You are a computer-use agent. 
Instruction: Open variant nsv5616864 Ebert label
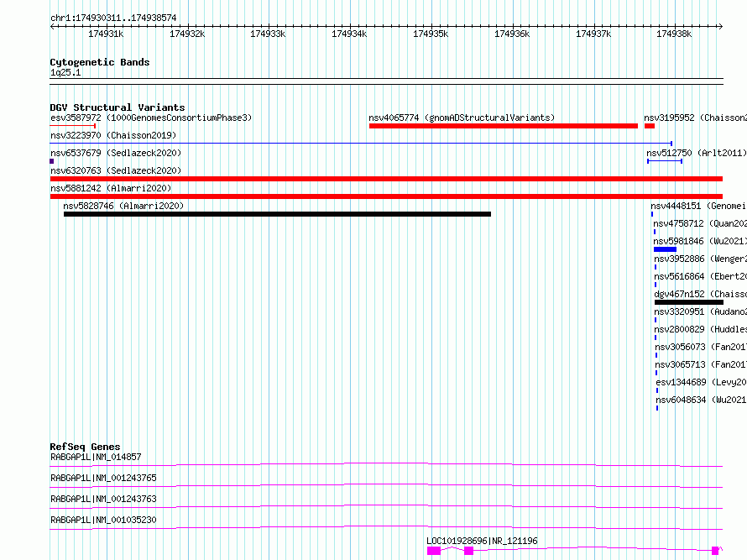700,276
